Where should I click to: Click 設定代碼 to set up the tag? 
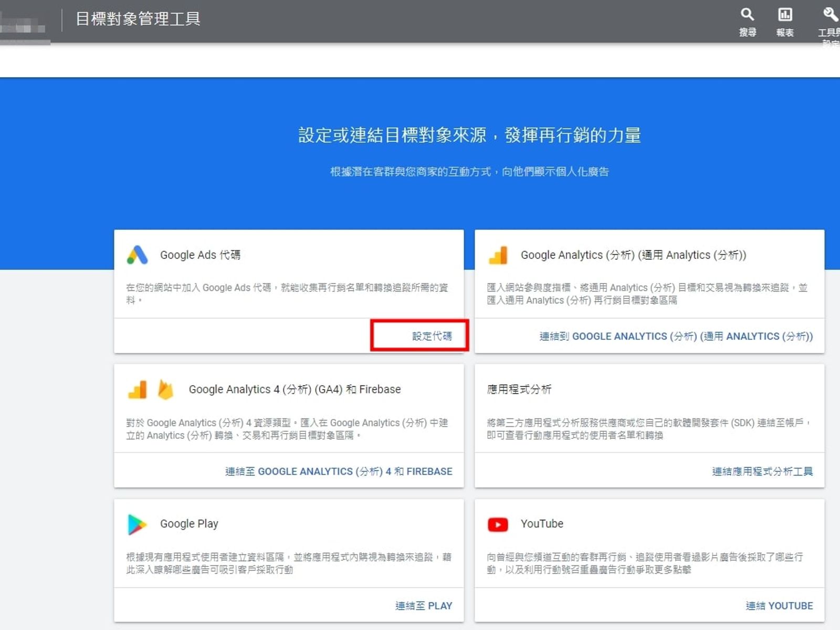click(x=432, y=336)
